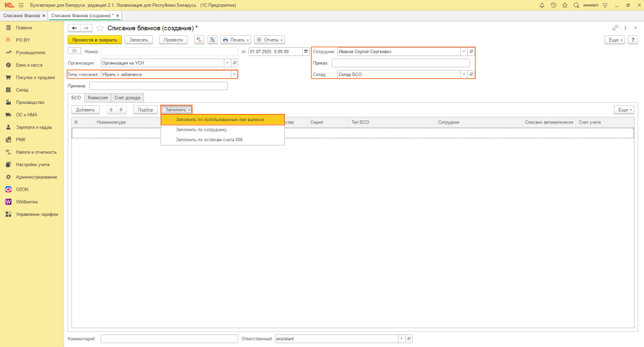
Task: Choose Заполнить по сотруднику
Action: [x=223, y=130]
